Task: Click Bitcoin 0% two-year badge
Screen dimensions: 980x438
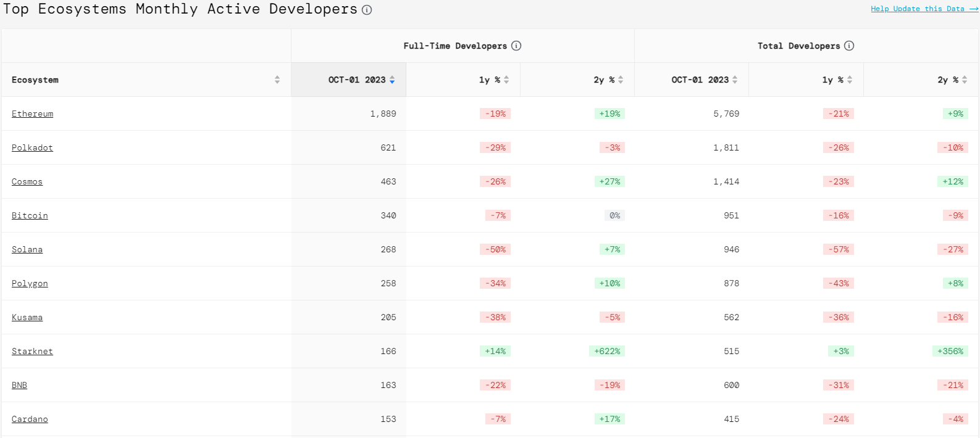Action: point(614,215)
